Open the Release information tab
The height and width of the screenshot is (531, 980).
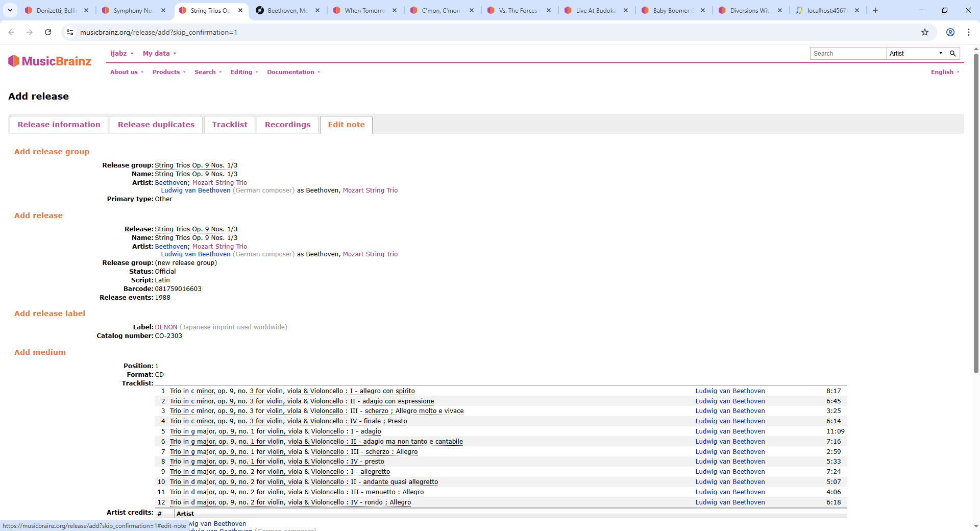(x=59, y=125)
